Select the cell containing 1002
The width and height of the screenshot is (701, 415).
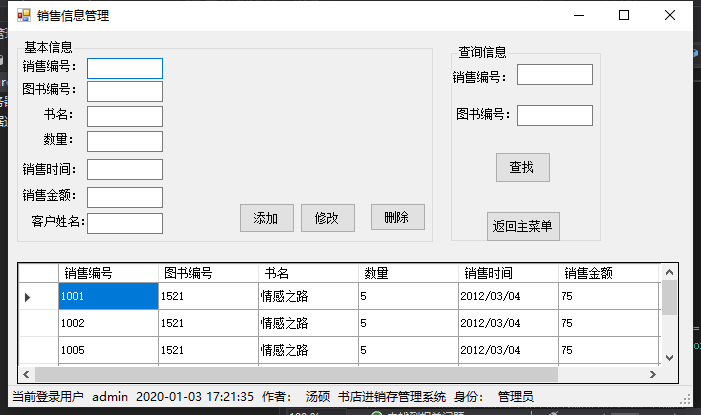pyautogui.click(x=109, y=323)
